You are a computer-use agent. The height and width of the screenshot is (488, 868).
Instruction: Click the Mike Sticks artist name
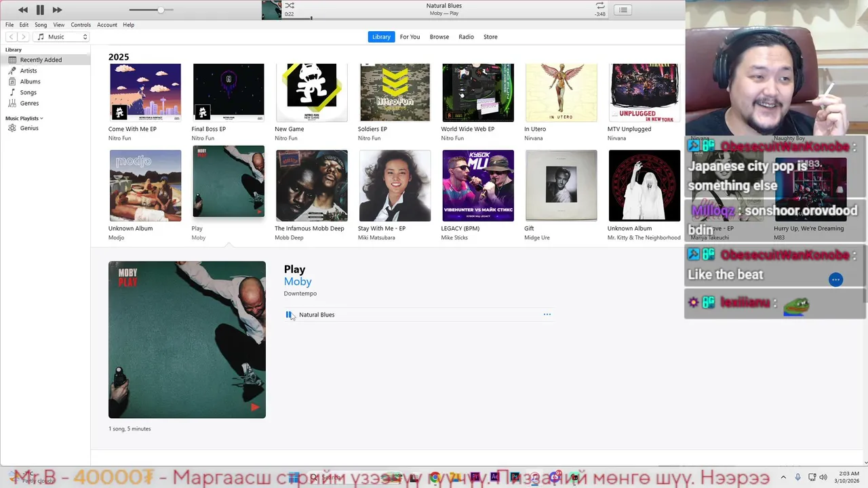[x=454, y=238]
